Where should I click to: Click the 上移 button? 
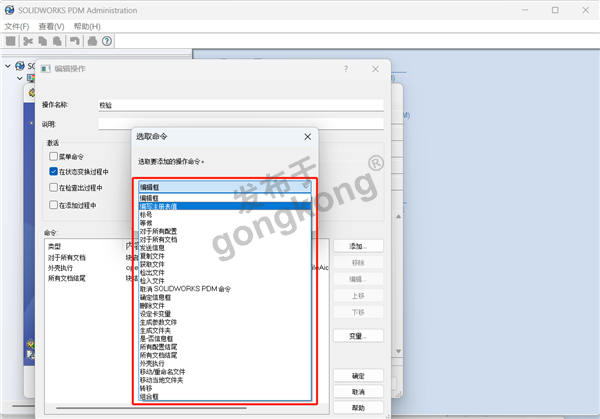pos(358,295)
